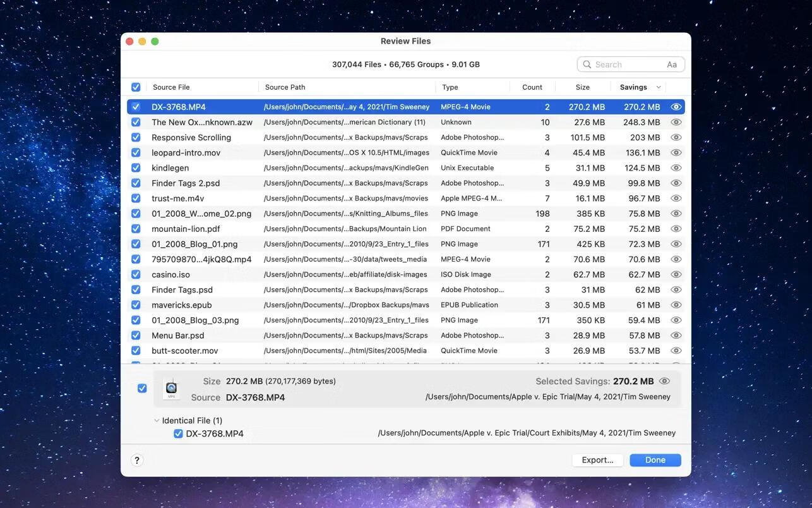This screenshot has height=508, width=812.
Task: Click the eye icon beside Selected Savings
Action: tap(664, 382)
